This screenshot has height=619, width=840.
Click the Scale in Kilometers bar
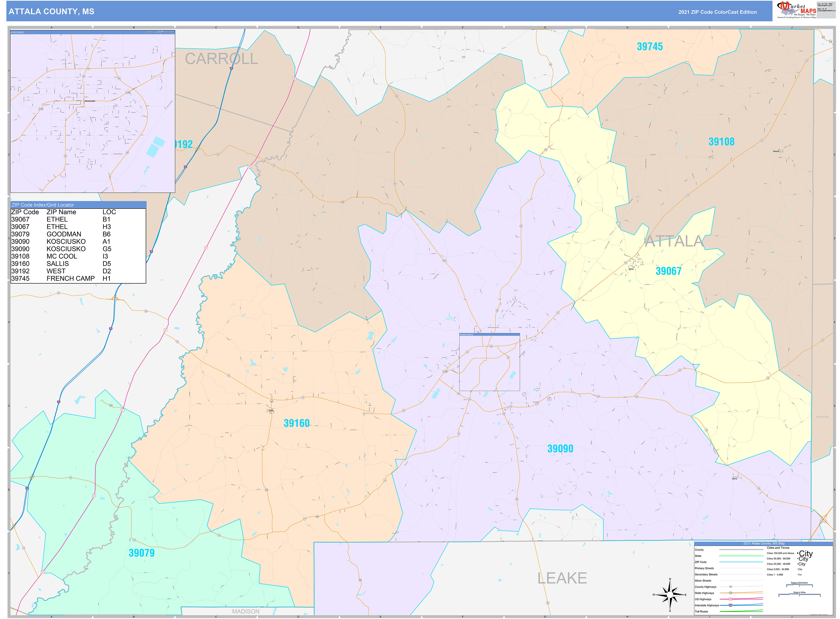click(x=800, y=585)
